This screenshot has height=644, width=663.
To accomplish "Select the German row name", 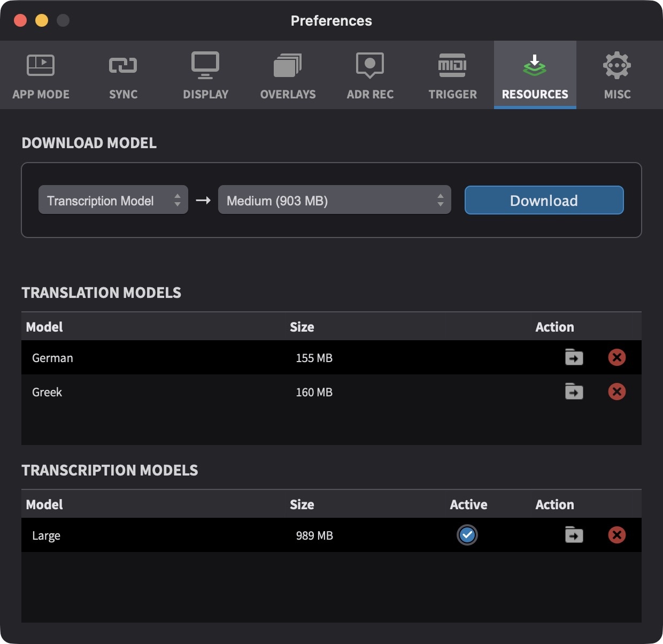I will point(52,358).
